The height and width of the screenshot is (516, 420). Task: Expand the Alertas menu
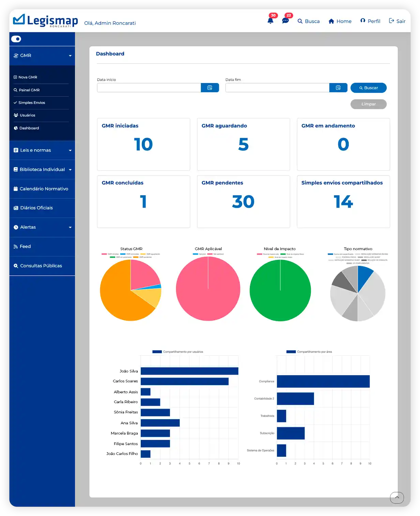(x=42, y=227)
